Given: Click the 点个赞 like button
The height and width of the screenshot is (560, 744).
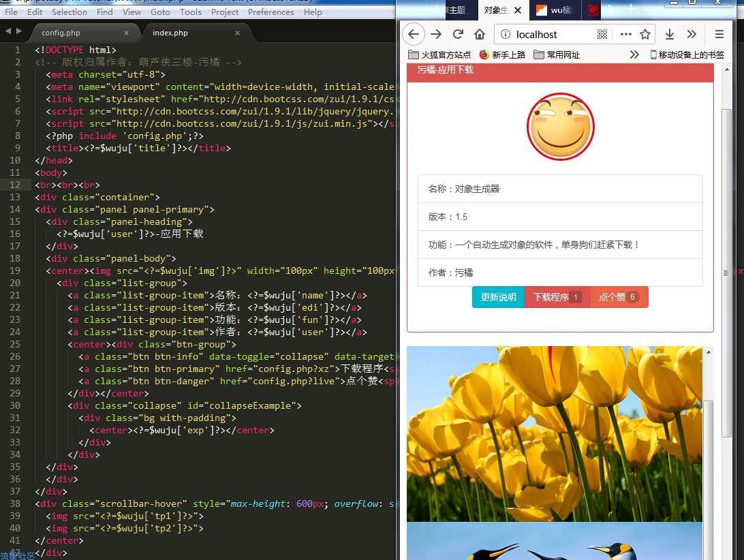Looking at the screenshot, I should click(x=619, y=297).
